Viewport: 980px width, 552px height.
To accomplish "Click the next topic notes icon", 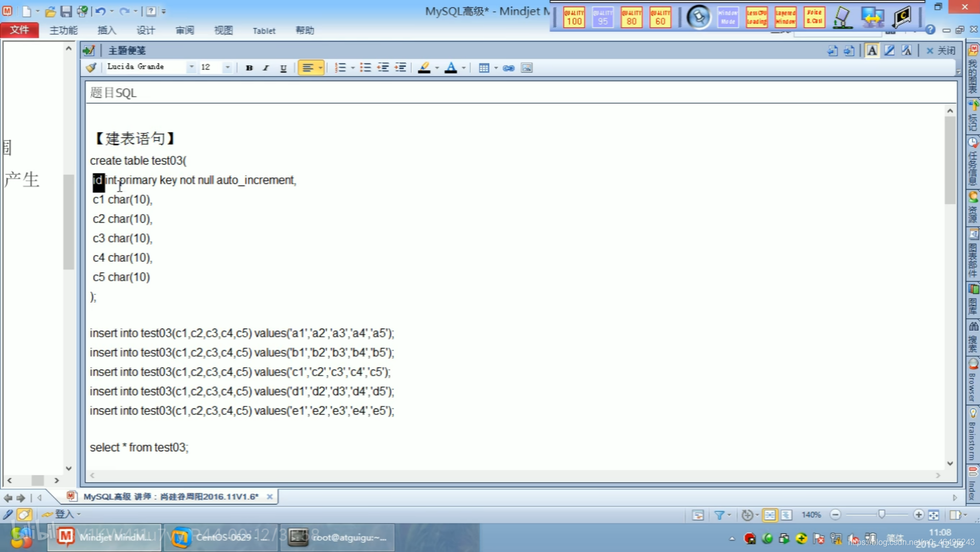I will click(849, 50).
